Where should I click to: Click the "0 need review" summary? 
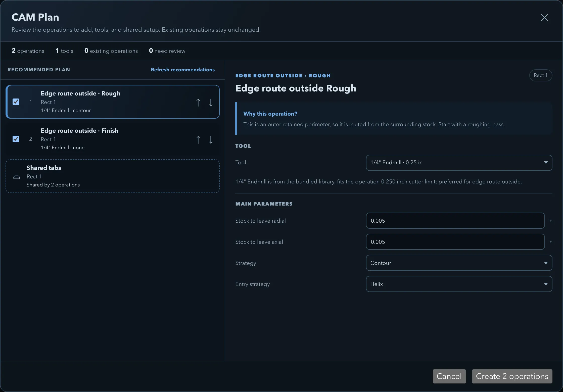[x=167, y=51]
